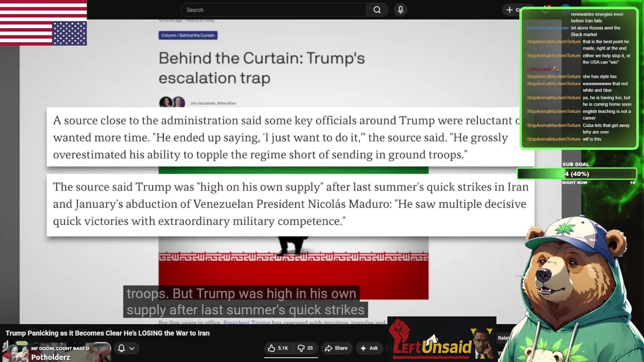Click chat message 'english teaching is not a career'
644x362 pixels.
click(606, 115)
